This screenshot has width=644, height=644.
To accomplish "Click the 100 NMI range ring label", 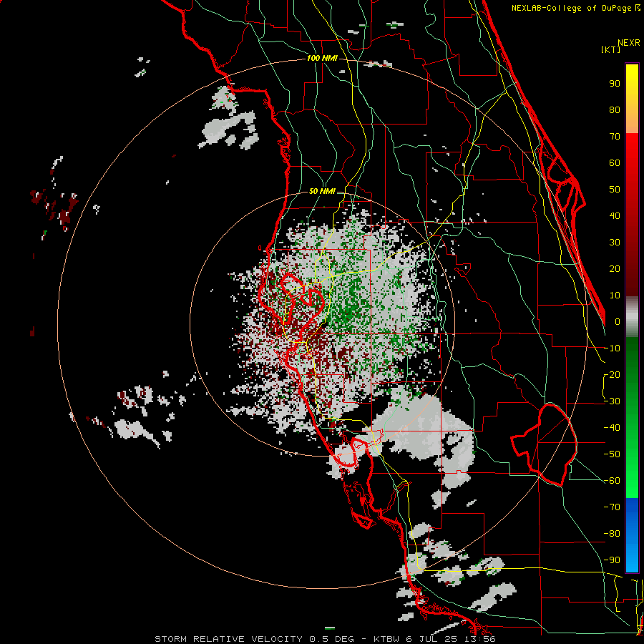I will coord(322,58).
